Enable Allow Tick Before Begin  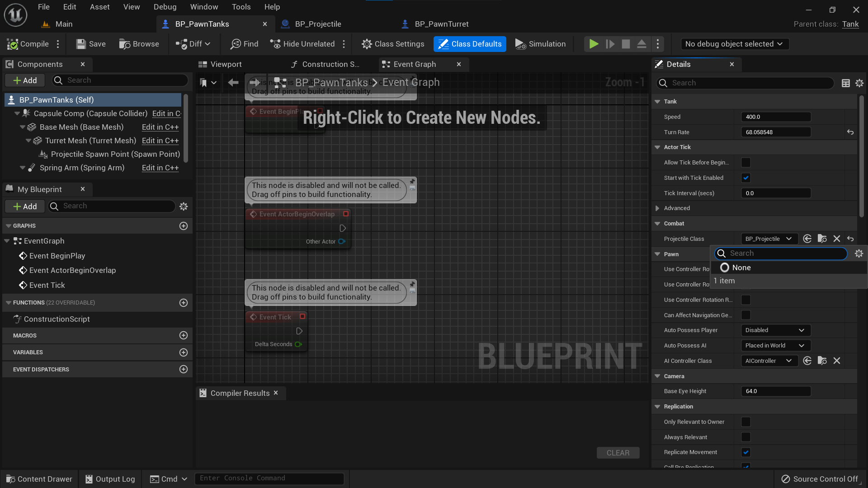745,162
